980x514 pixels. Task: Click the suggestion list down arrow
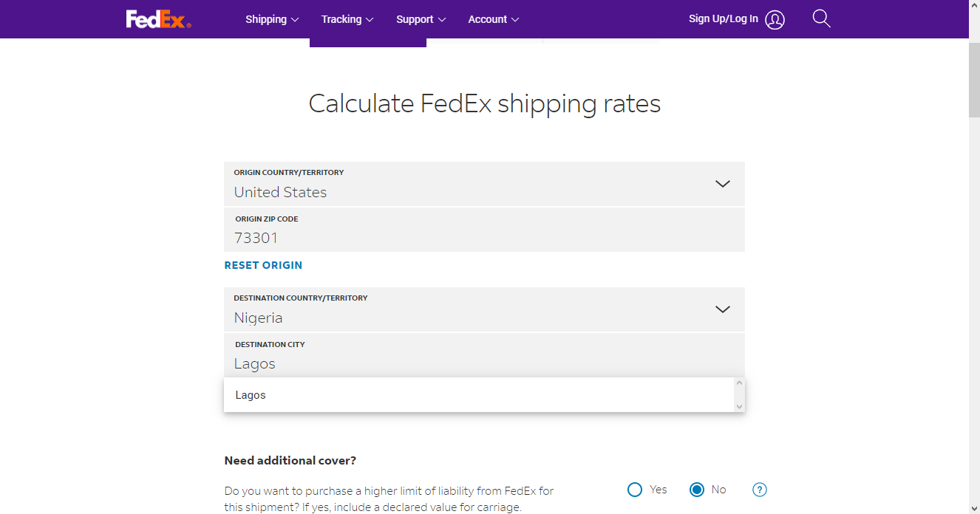pos(739,407)
